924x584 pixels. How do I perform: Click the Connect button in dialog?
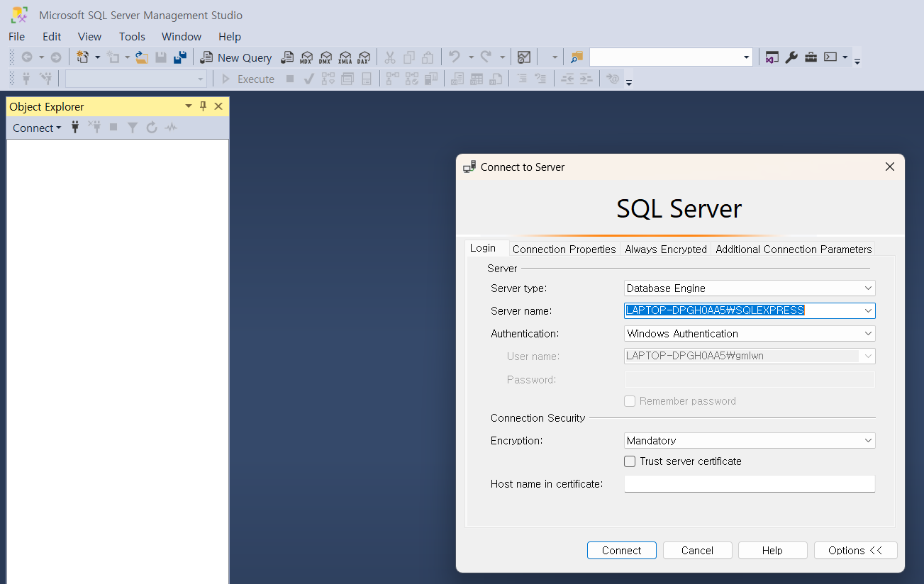point(622,551)
